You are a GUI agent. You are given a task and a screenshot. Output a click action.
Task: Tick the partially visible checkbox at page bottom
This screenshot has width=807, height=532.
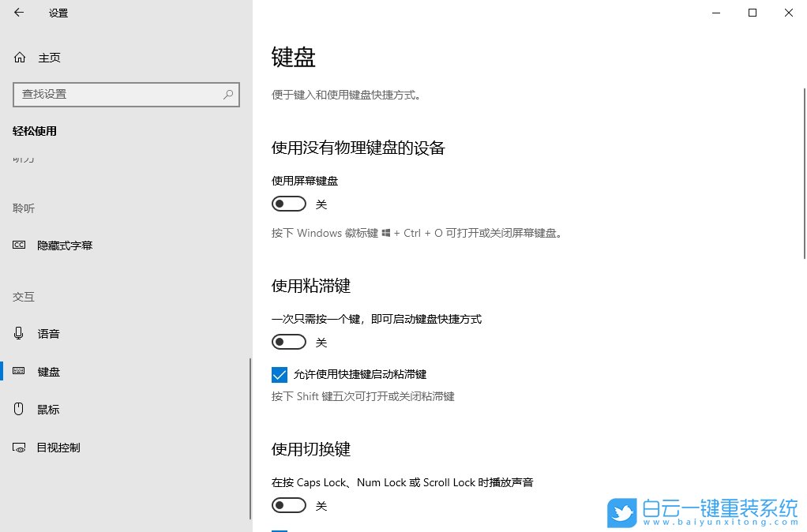tap(280, 530)
